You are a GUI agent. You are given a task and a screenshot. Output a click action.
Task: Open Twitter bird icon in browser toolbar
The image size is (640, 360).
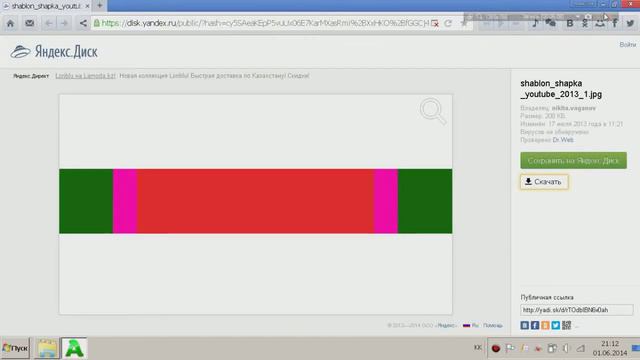631,23
